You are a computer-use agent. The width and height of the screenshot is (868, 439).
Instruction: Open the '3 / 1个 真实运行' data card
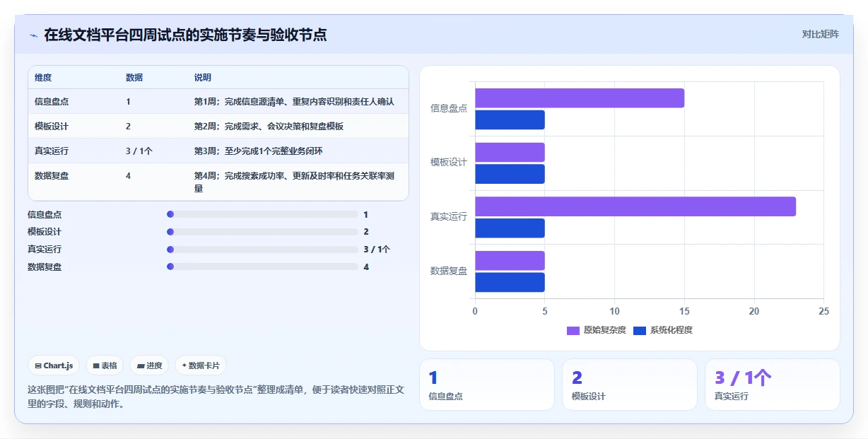(773, 385)
